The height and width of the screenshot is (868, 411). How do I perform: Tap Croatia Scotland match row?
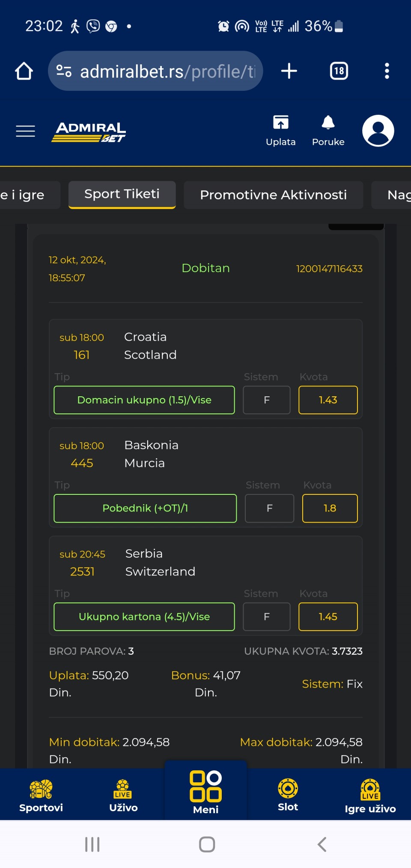point(205,346)
